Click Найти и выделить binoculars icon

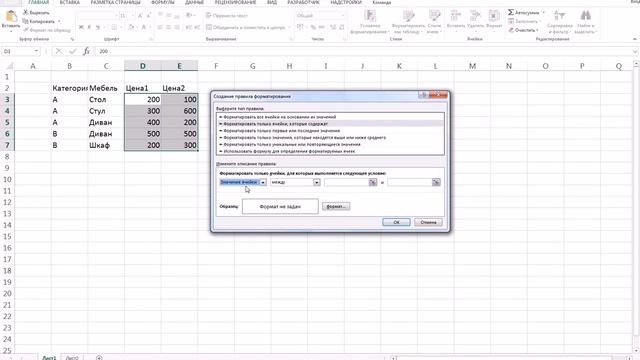(586, 16)
